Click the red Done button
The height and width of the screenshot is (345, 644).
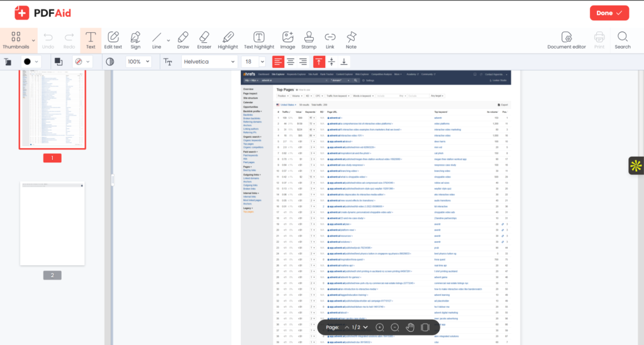tap(609, 13)
